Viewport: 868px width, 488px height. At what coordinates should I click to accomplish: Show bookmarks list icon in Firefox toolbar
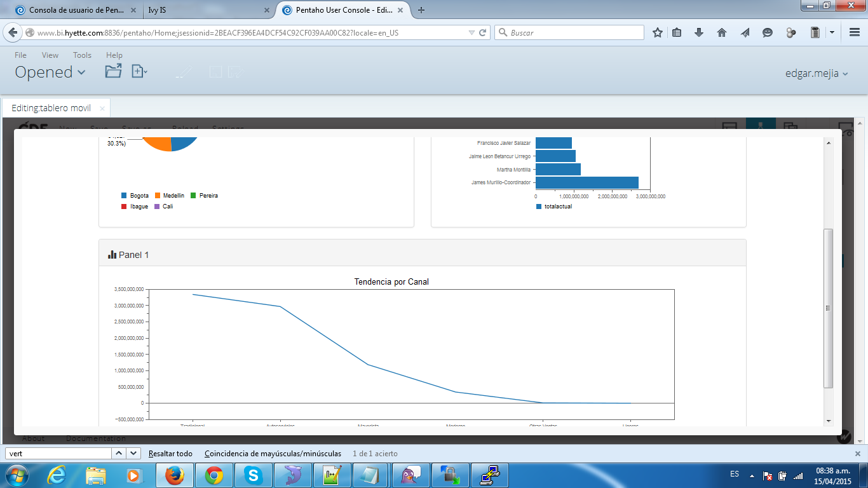click(x=677, y=32)
